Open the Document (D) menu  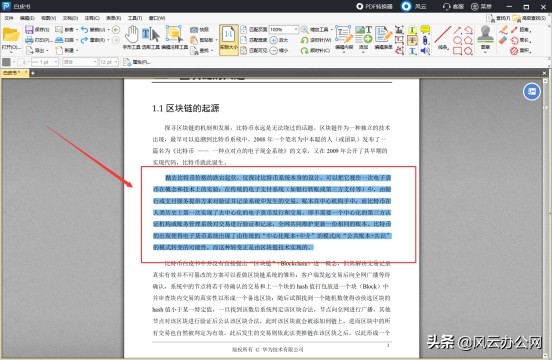pyautogui.click(x=70, y=18)
